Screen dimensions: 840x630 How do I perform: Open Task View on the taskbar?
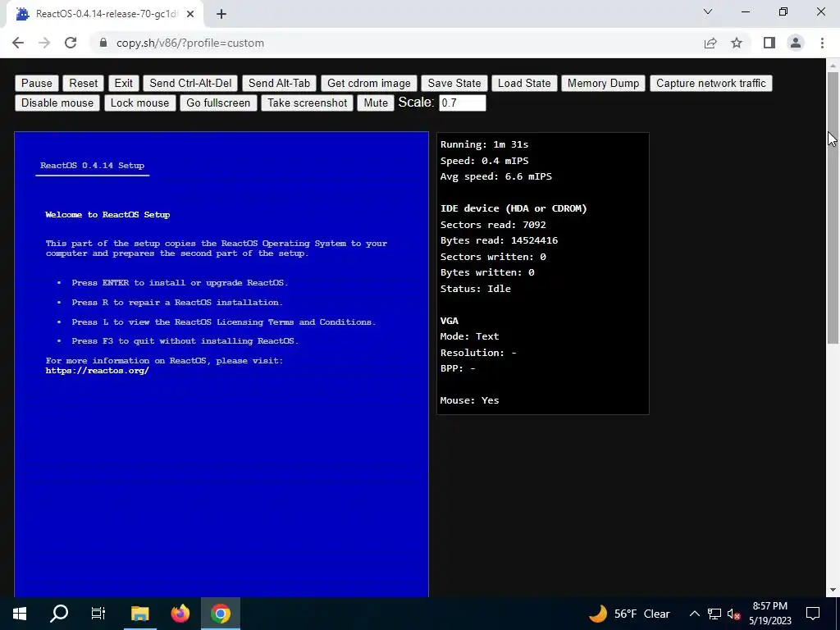[98, 614]
